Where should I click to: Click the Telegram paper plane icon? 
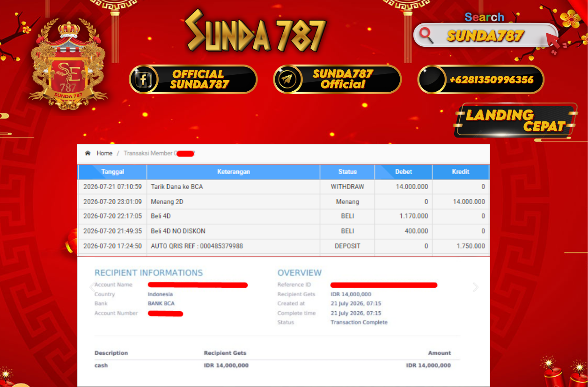286,80
